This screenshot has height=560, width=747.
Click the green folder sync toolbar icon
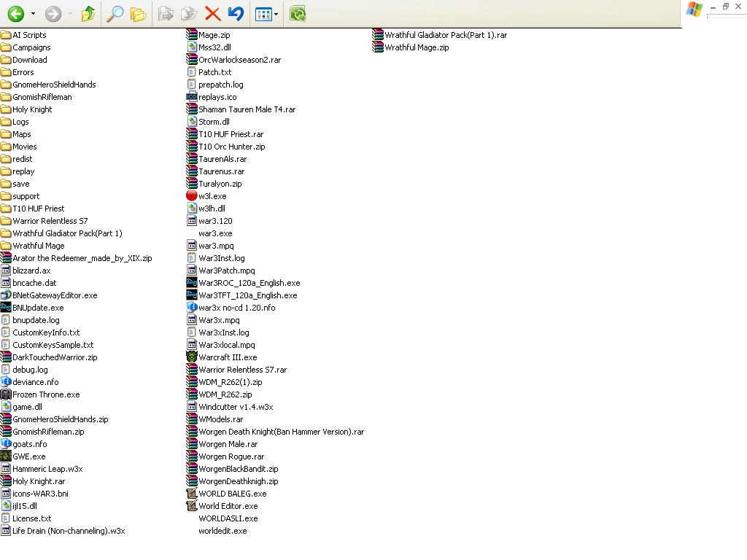298,14
